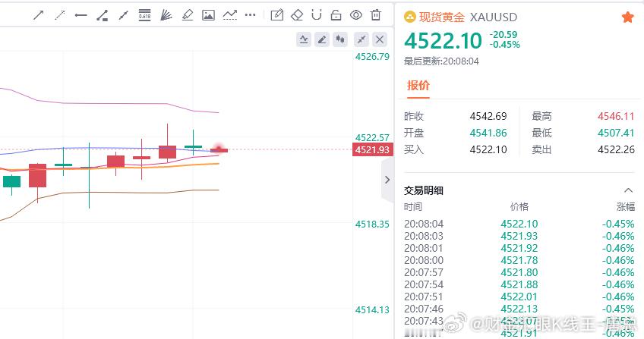Open the Fibonacci 0.618 retracement tool

tap(144, 15)
